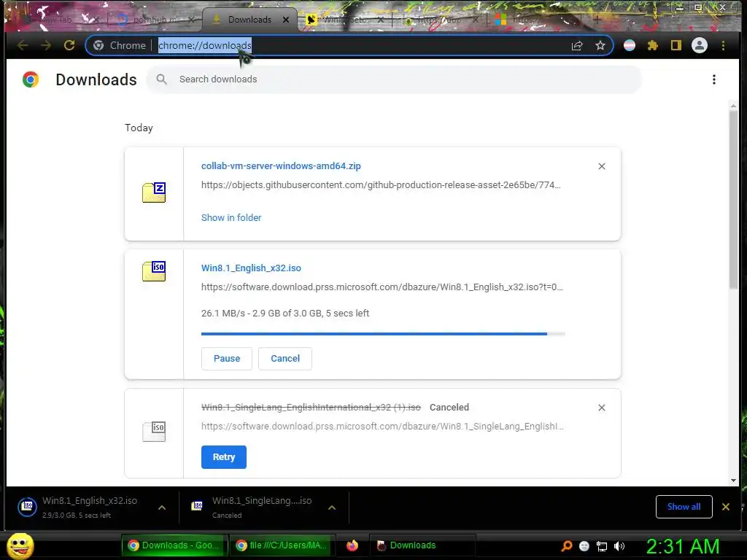Go back with the browser back arrow
Screen dimensions: 747x560
point(23,45)
